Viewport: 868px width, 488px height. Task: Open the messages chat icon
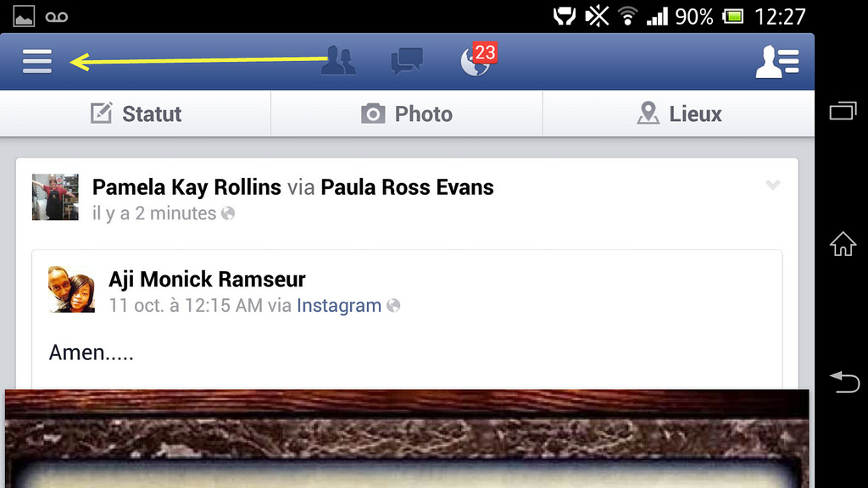(407, 61)
